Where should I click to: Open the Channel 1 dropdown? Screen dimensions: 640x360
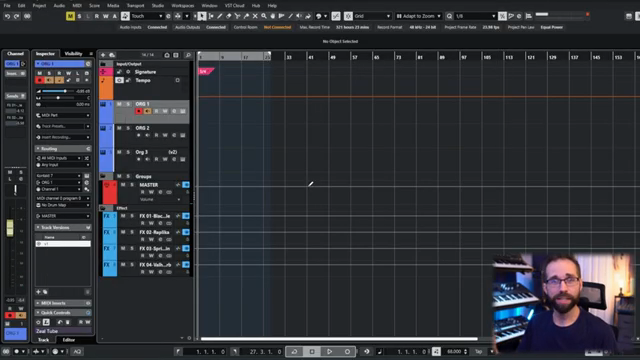[x=59, y=189]
